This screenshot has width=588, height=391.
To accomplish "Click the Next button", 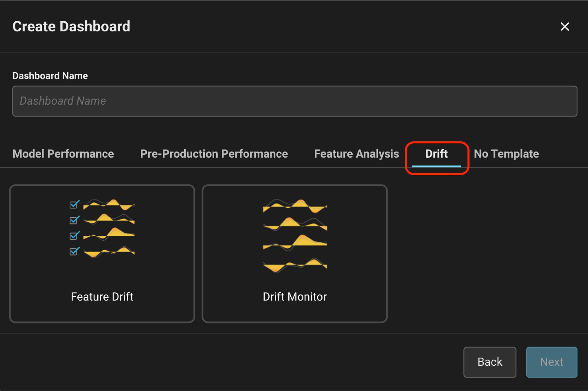I will pyautogui.click(x=551, y=362).
